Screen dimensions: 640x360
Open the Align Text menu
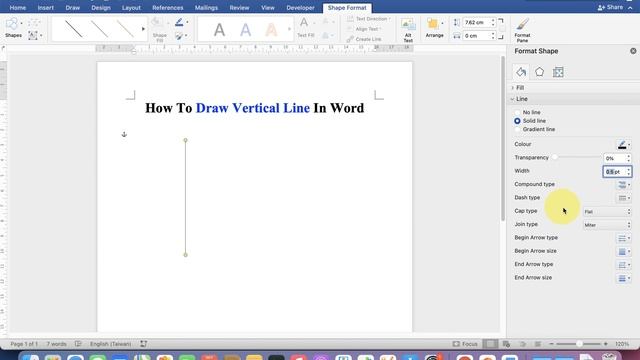click(364, 29)
